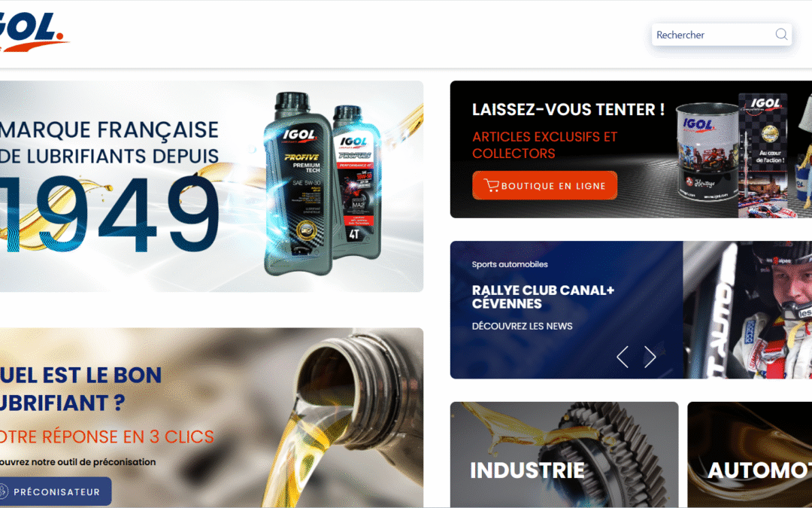
Task: Select the Industrie category tile
Action: pos(564,455)
